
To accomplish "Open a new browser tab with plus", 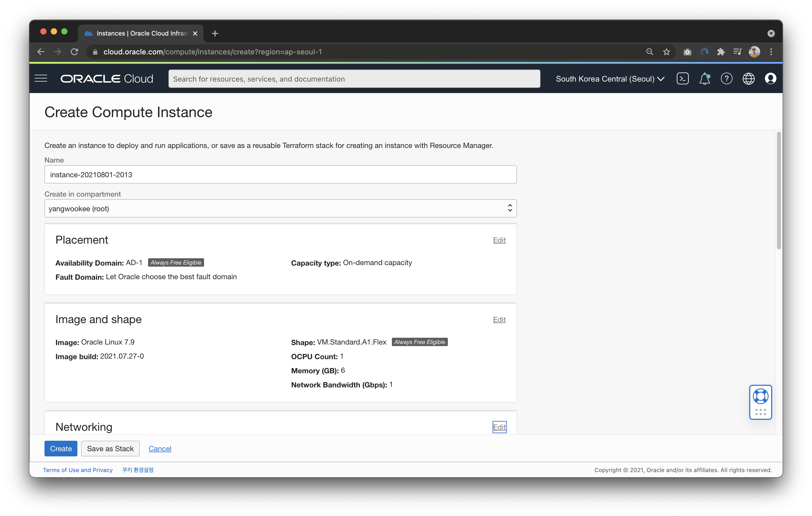I will click(215, 33).
